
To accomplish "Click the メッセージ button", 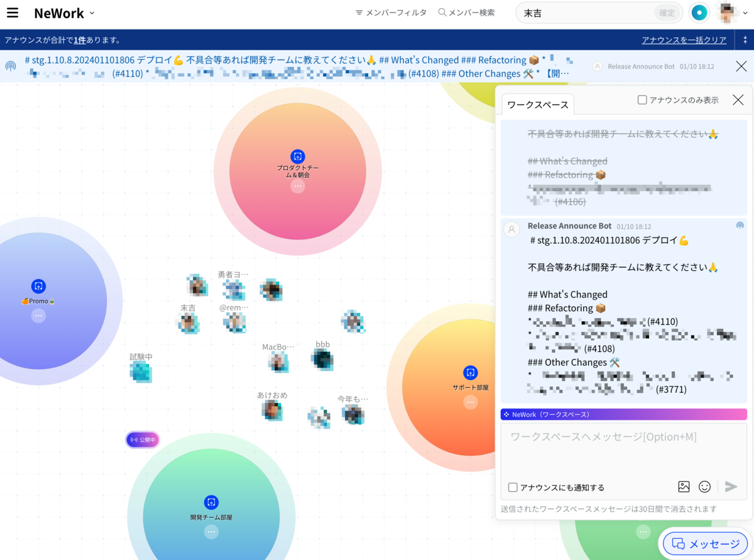I will 705,544.
